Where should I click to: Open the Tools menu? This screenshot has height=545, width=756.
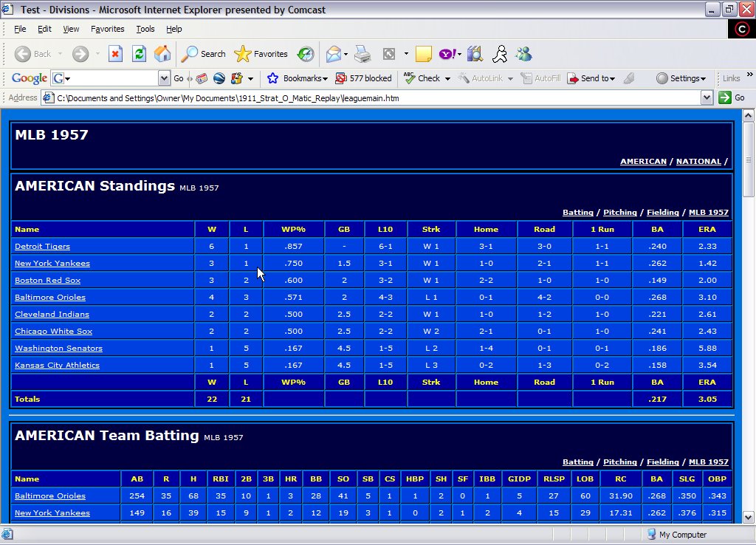[x=145, y=29]
